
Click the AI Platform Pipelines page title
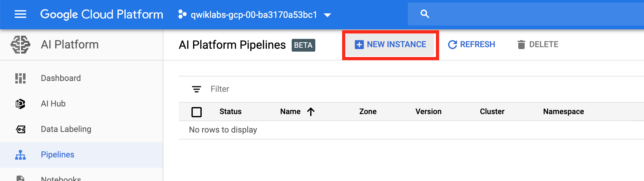[x=232, y=45]
